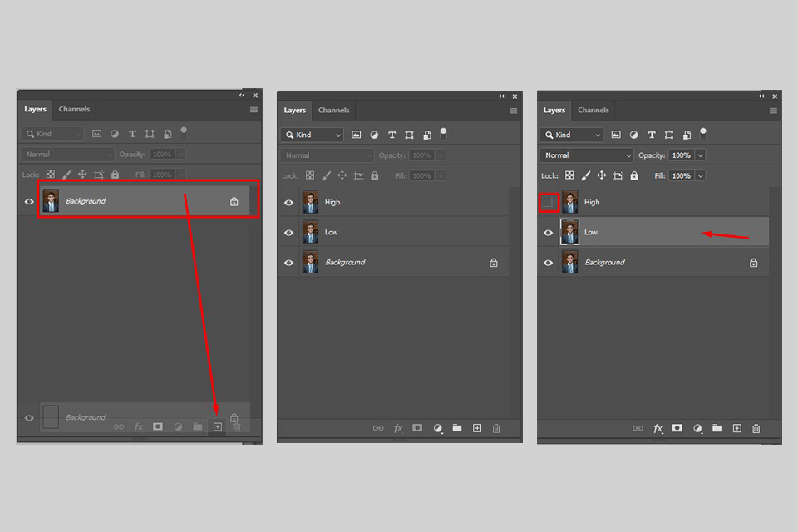Open Kind filter dropdown in left panel

point(52,134)
